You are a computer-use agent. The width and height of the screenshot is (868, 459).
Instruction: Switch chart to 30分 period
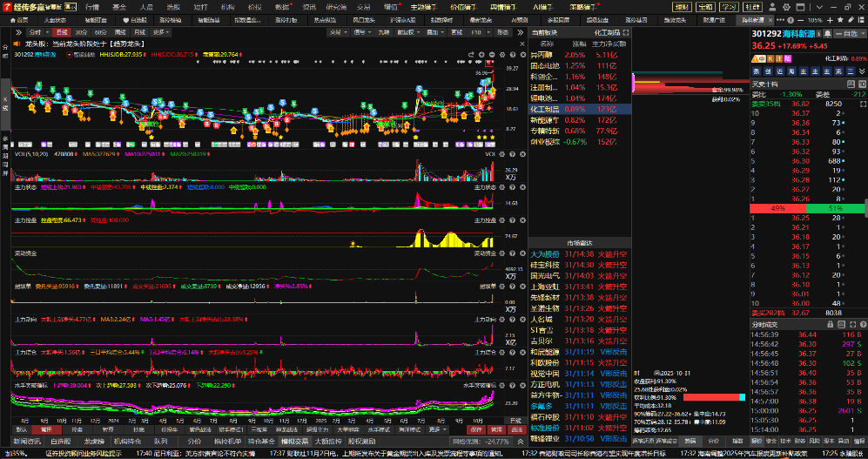point(80,32)
